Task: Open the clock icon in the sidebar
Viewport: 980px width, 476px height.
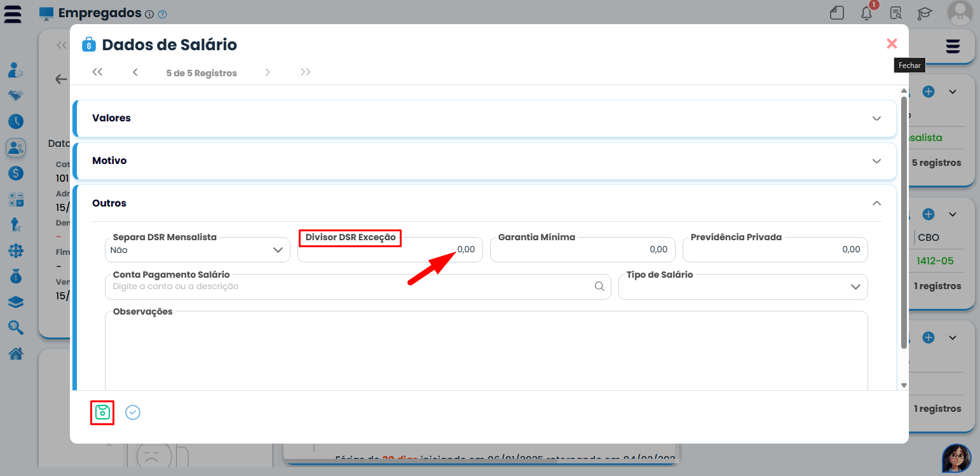Action: coord(16,121)
